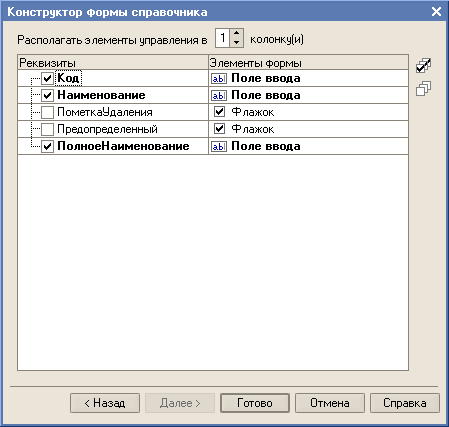The height and width of the screenshot is (427, 449).
Task: Click input field icon in ПолноеНаименование row
Action: click(219, 146)
